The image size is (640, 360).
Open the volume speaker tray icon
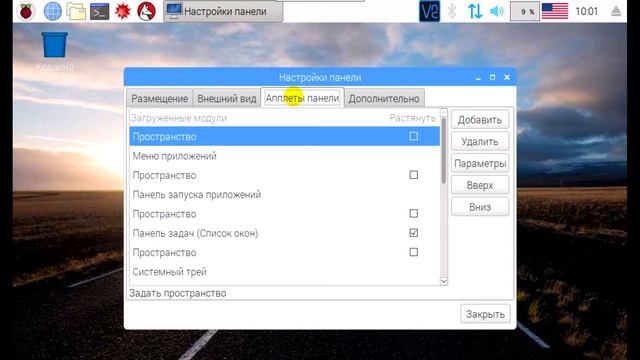496,11
